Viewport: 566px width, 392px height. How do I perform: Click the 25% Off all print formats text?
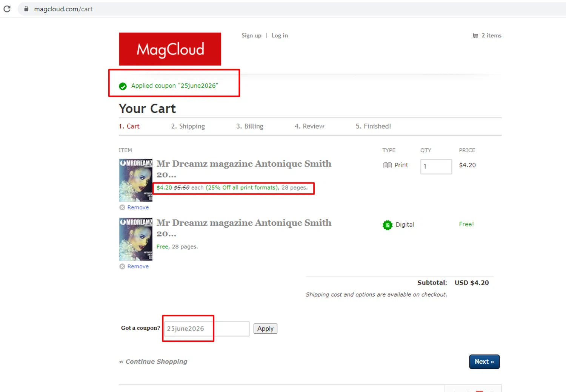pyautogui.click(x=242, y=188)
